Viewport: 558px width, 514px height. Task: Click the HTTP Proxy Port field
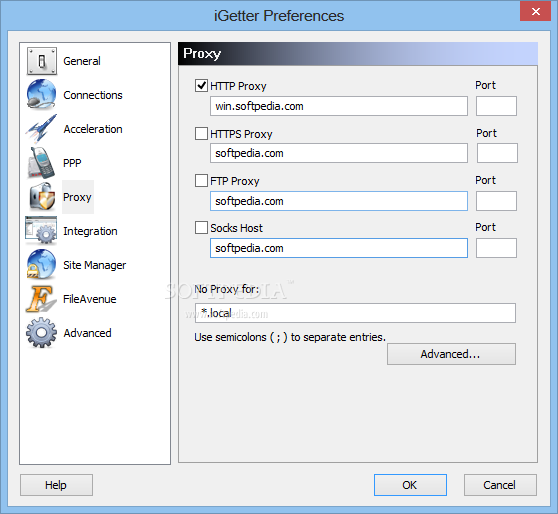pos(496,106)
